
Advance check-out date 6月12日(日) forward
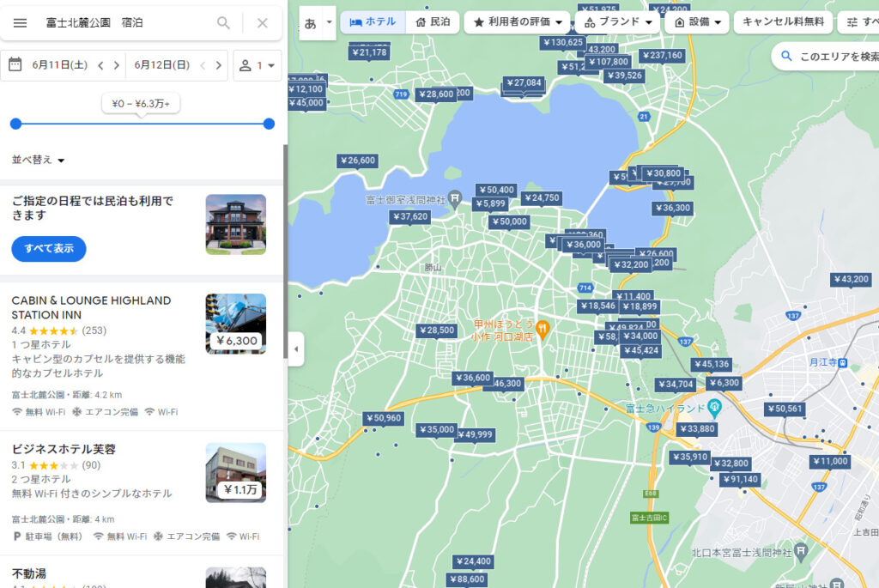pos(219,65)
